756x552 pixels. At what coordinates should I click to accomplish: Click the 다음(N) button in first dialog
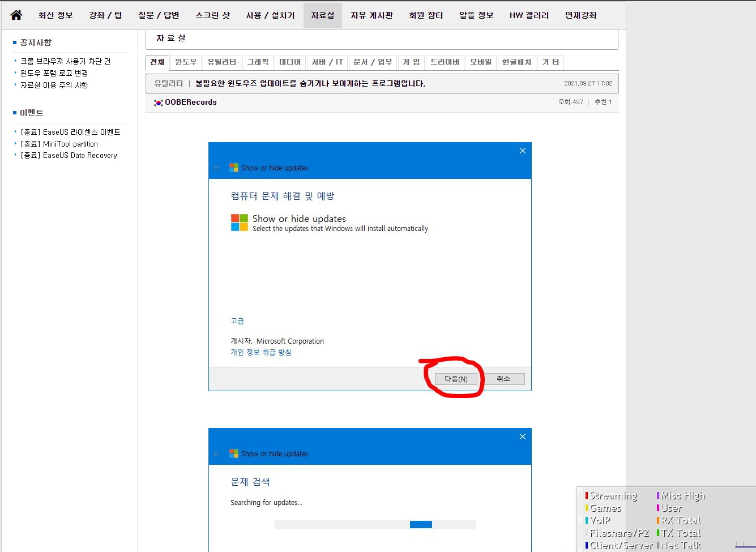456,379
